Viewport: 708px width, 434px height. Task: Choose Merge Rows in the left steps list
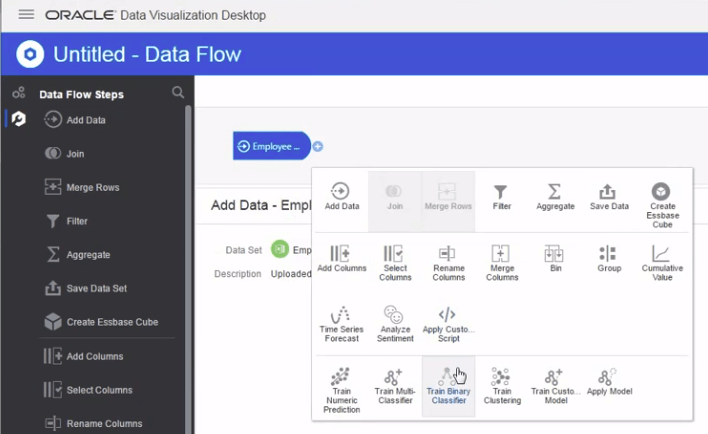pos(82,187)
